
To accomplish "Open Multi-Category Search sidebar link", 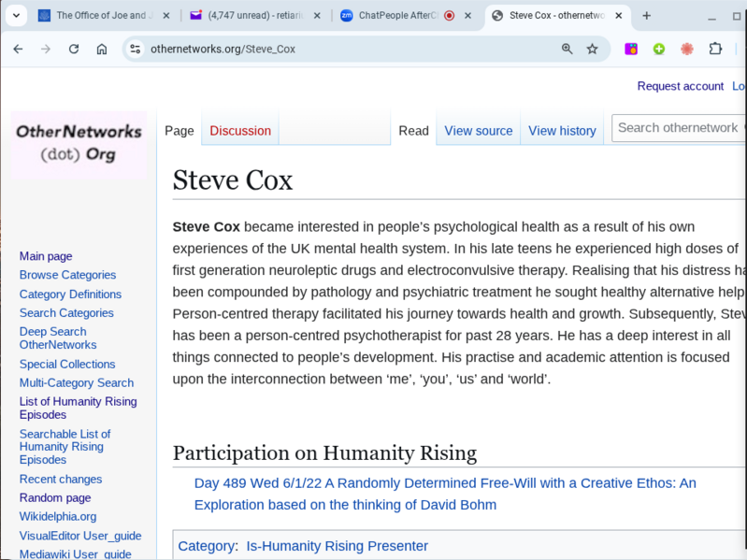I will 77,383.
